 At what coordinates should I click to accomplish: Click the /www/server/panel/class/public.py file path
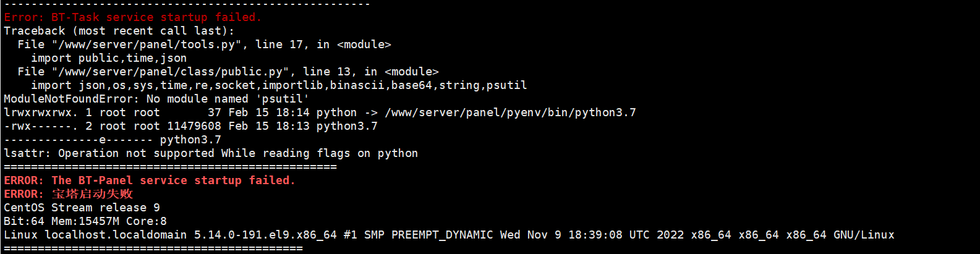(x=173, y=72)
